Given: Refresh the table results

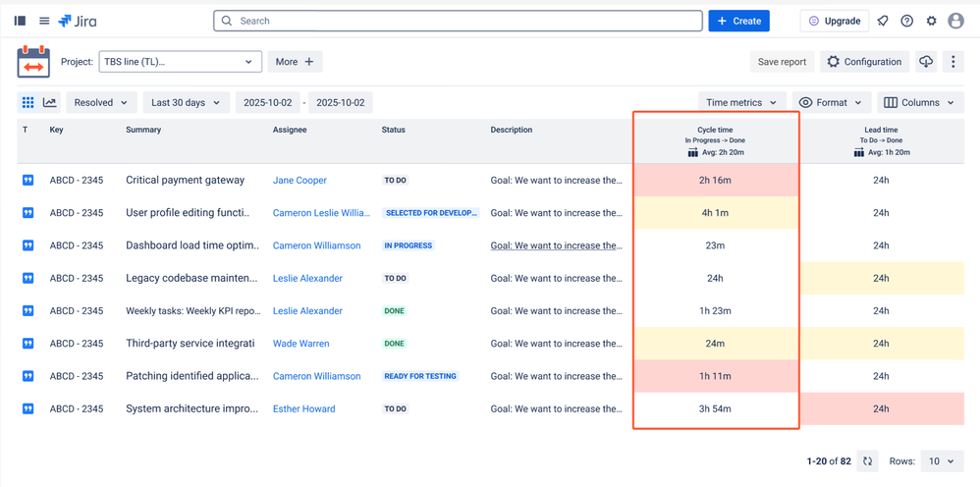Looking at the screenshot, I should tap(867, 460).
